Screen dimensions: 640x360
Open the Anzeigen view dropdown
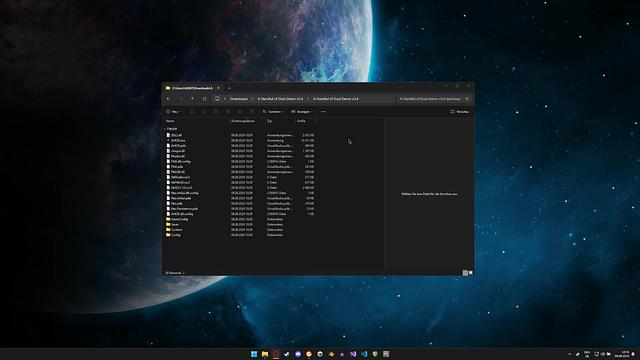[302, 111]
